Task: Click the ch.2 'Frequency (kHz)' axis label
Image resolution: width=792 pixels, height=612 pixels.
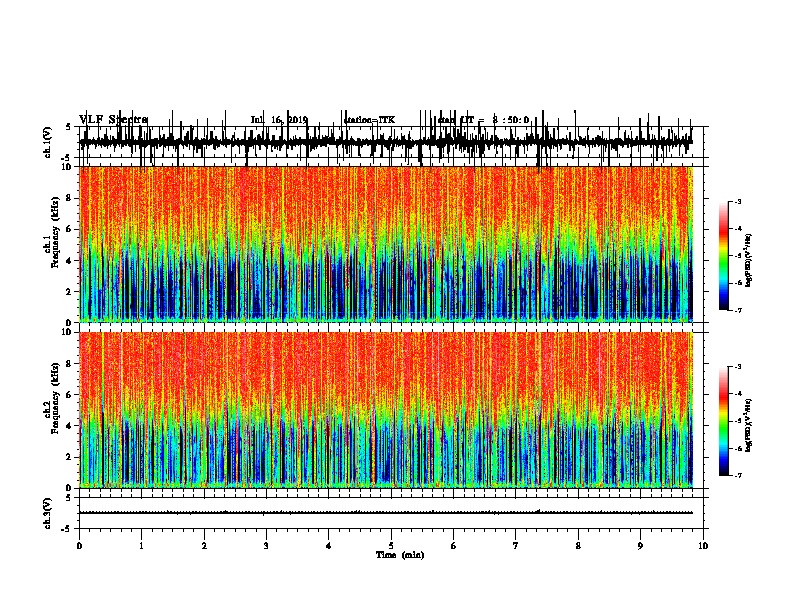Action: click(56, 398)
